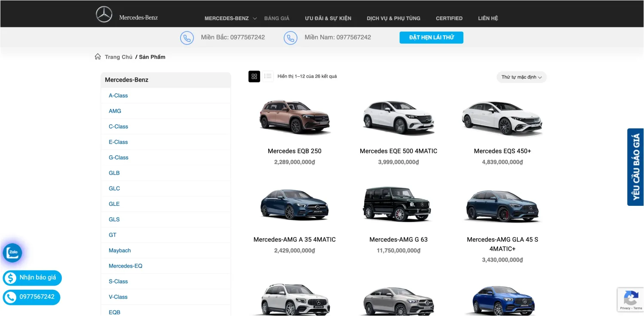Click the Mercedes-Benz sidebar heading
644x316 pixels.
(x=127, y=80)
